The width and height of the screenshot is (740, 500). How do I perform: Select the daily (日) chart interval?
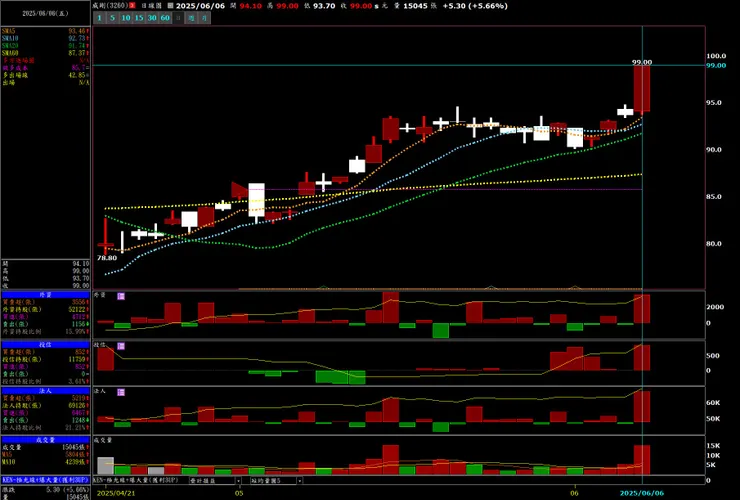click(178, 18)
